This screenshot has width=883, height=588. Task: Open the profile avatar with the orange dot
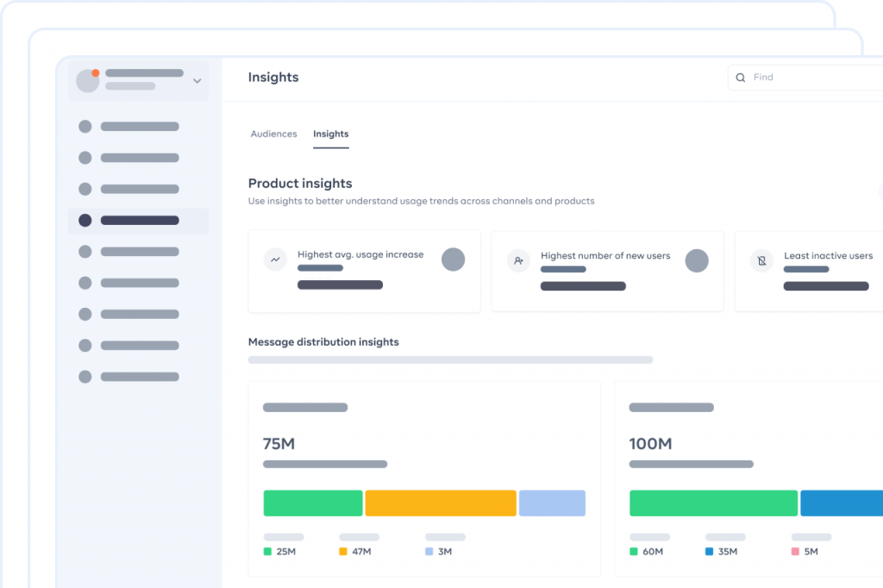point(88,80)
